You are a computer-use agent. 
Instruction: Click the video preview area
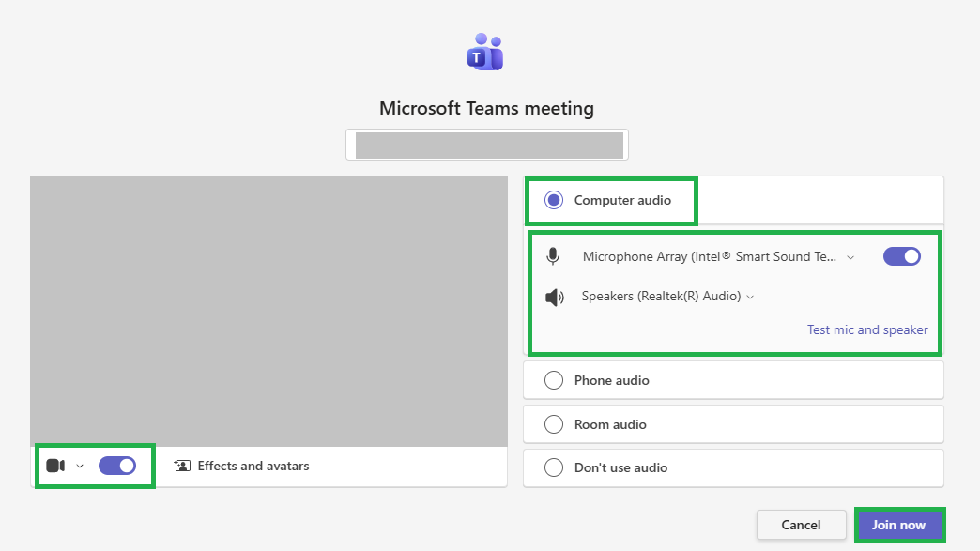coord(268,311)
